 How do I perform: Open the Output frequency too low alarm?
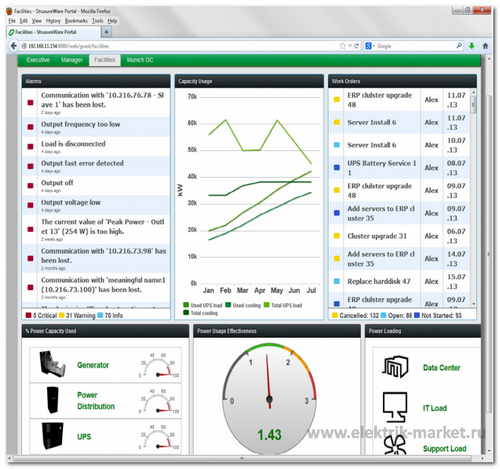pos(96,127)
